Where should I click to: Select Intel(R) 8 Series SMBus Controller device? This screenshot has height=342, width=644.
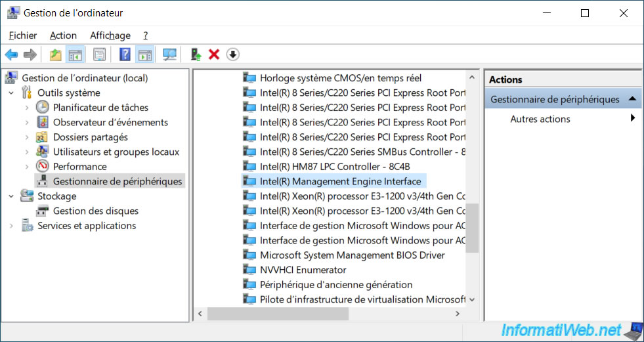362,152
